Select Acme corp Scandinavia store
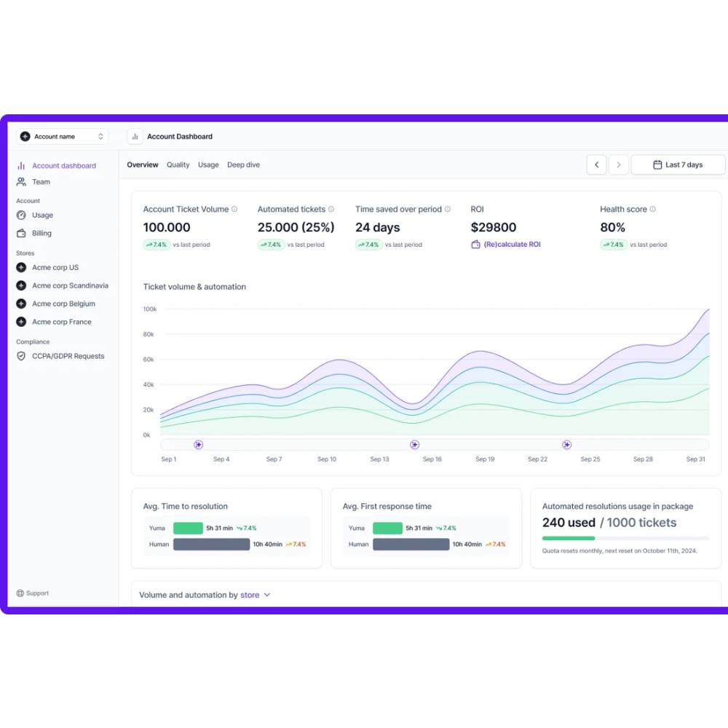 pos(70,286)
